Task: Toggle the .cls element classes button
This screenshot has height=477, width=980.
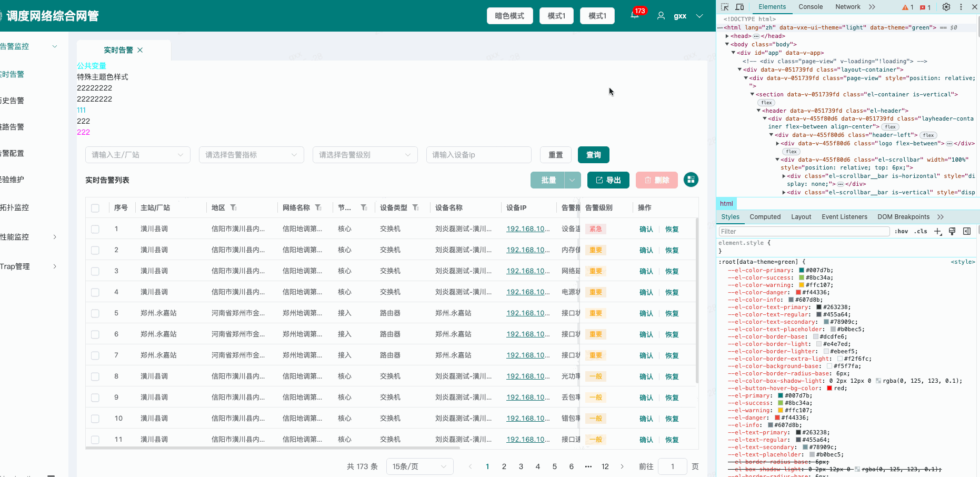Action: tap(921, 231)
